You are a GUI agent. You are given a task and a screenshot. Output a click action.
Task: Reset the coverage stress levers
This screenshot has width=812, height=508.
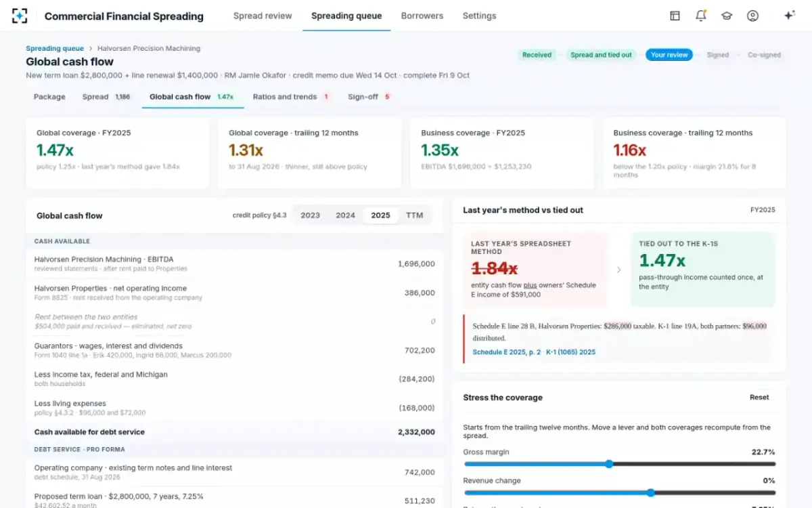tap(759, 398)
